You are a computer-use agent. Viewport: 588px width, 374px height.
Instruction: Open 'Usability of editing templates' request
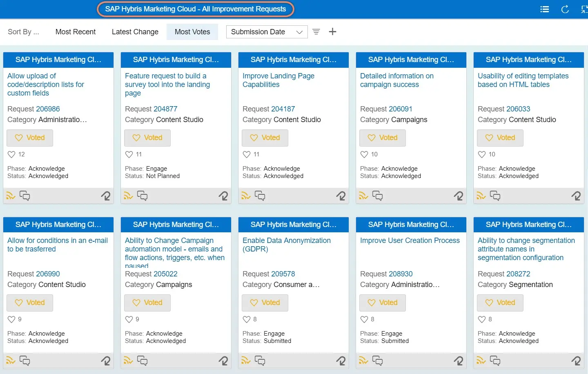[x=523, y=80]
